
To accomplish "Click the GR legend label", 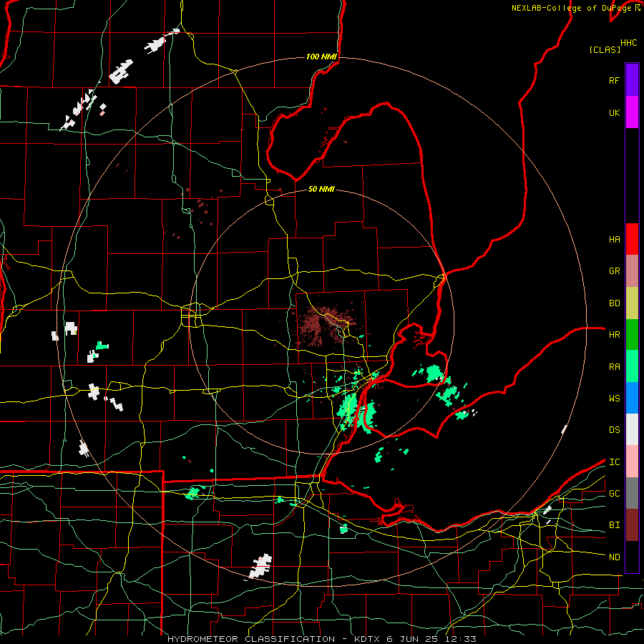I will [614, 271].
